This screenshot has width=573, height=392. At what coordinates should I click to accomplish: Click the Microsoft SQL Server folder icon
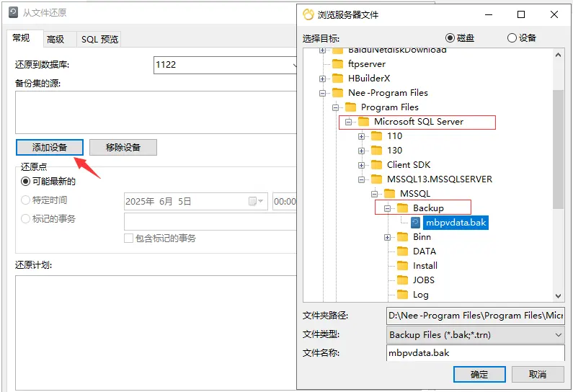363,122
